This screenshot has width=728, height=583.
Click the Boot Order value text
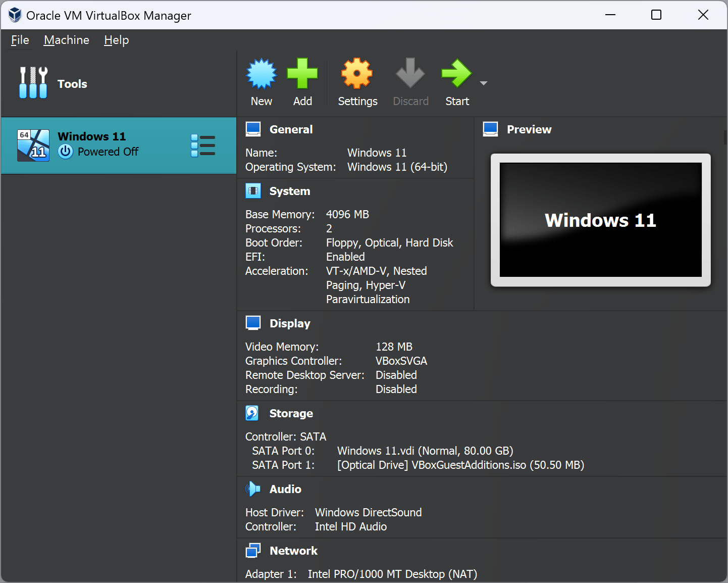(390, 242)
